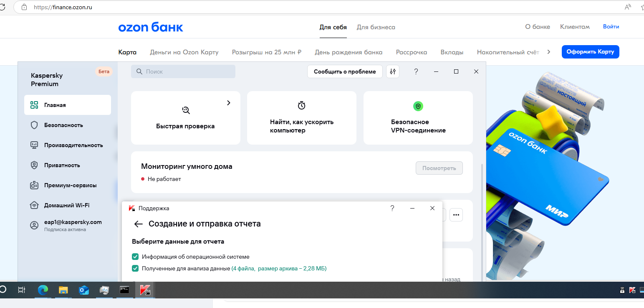The image size is (644, 308).
Task: Expand more Ozon bank navigation items arrow
Action: pyautogui.click(x=548, y=52)
